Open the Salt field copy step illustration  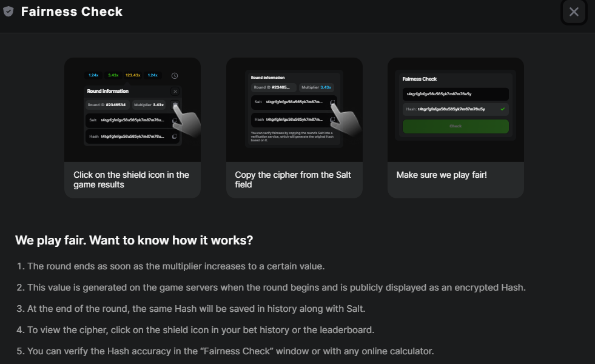click(x=294, y=110)
